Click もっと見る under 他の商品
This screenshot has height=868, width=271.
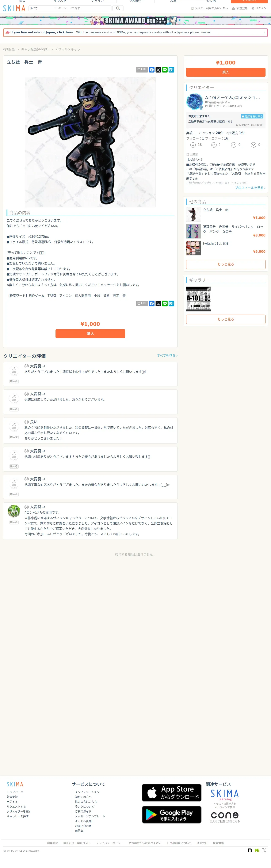click(226, 264)
